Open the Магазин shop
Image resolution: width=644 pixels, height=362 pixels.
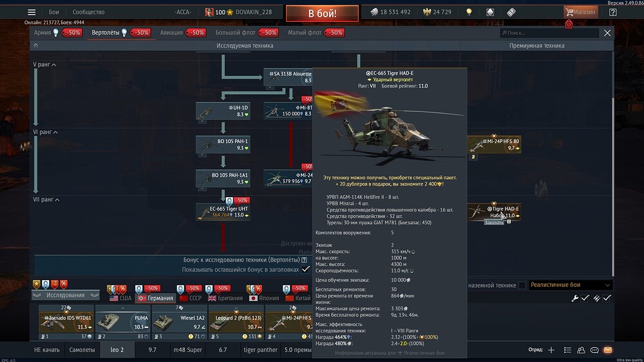tap(580, 12)
